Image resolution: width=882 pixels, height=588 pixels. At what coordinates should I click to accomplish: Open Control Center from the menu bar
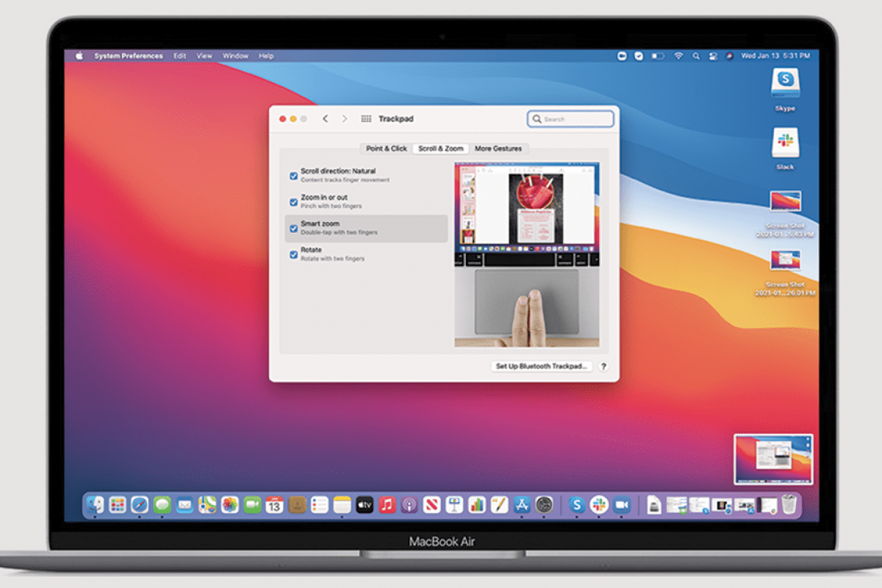point(711,55)
